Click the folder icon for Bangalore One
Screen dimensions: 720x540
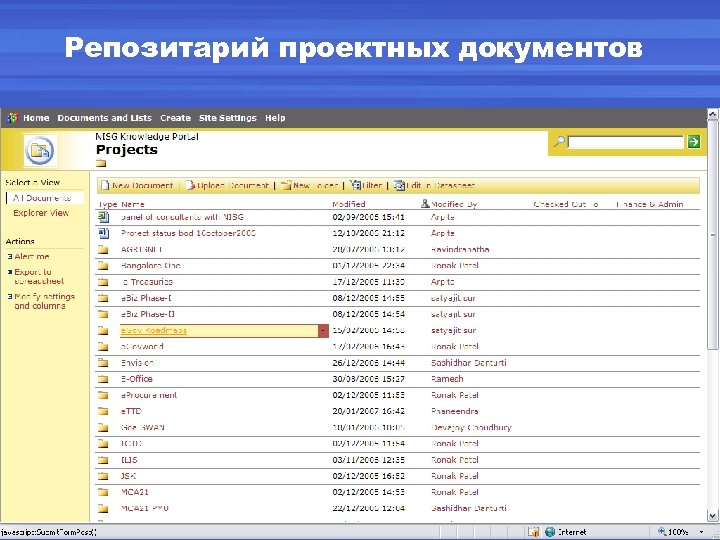click(103, 265)
